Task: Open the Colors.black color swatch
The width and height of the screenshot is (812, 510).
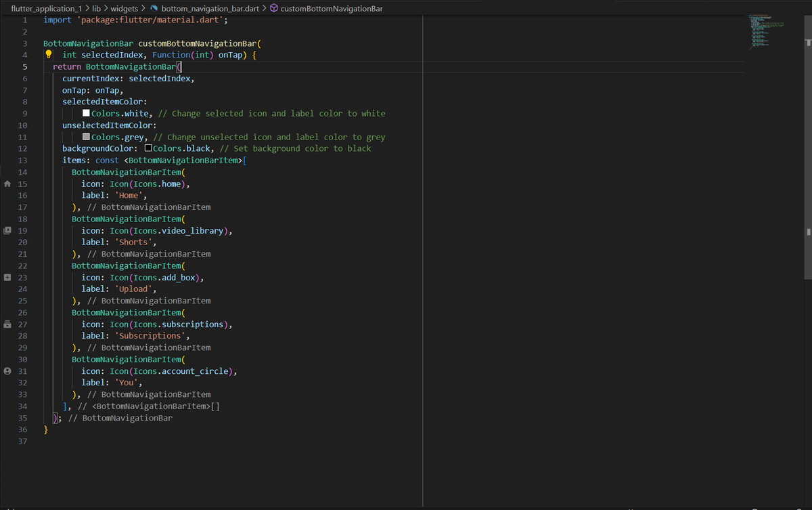Action: pyautogui.click(x=148, y=148)
